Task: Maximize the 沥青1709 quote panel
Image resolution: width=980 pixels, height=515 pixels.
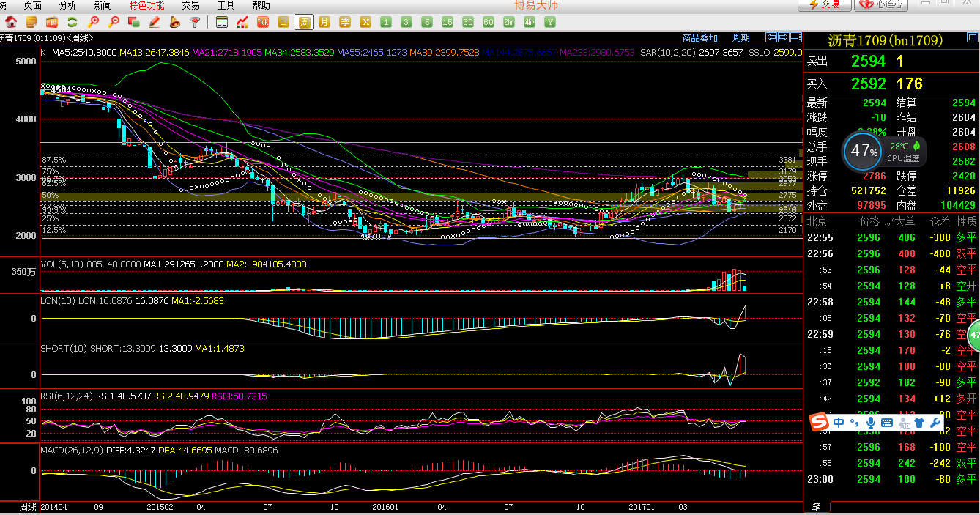Action: pos(971,37)
